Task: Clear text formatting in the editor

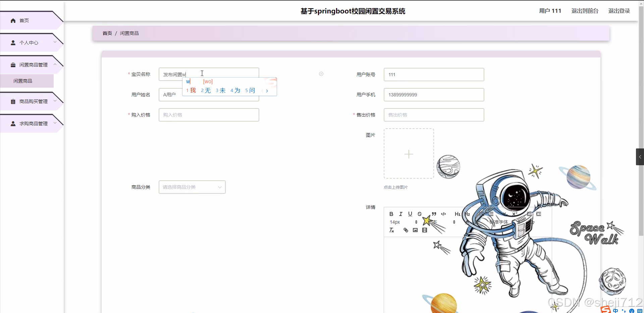Action: click(391, 230)
